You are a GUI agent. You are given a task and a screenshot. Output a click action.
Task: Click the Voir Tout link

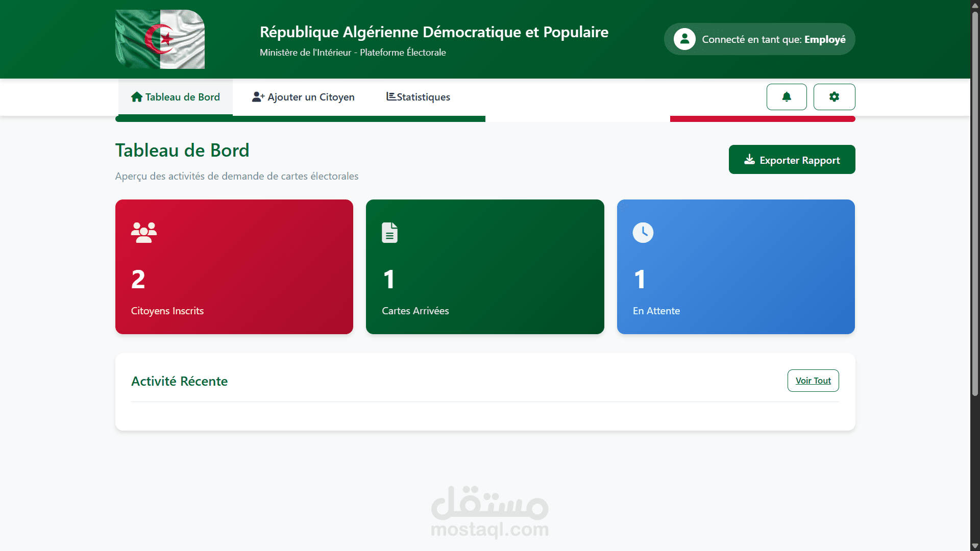point(813,381)
